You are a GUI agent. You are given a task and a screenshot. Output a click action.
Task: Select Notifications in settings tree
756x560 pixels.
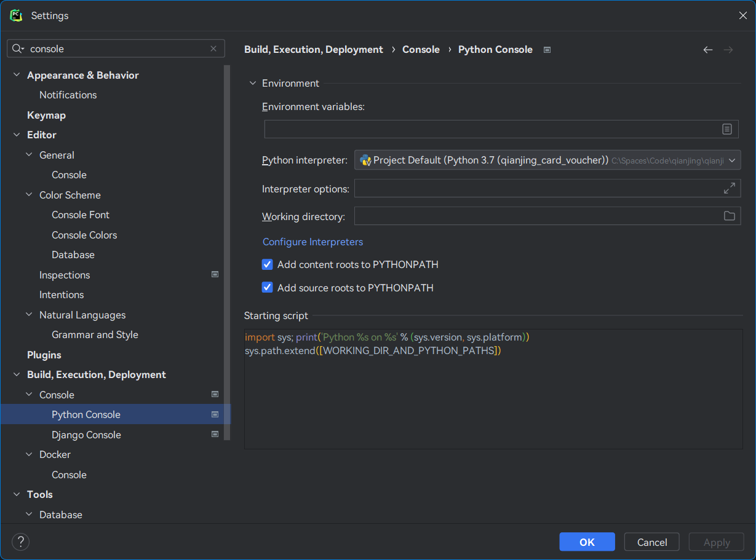click(x=68, y=95)
